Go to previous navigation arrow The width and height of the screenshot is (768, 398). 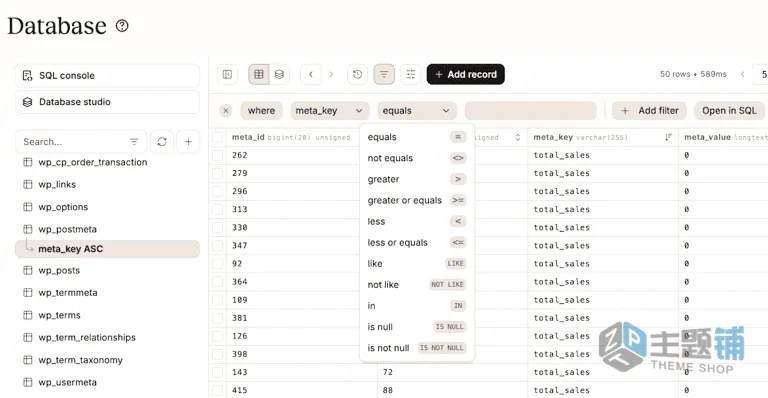311,74
